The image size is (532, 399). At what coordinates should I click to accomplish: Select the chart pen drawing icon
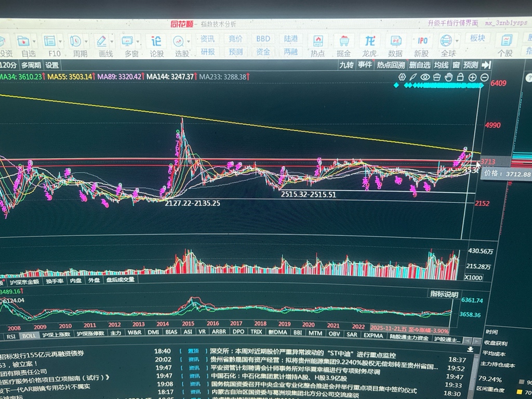tap(413, 77)
